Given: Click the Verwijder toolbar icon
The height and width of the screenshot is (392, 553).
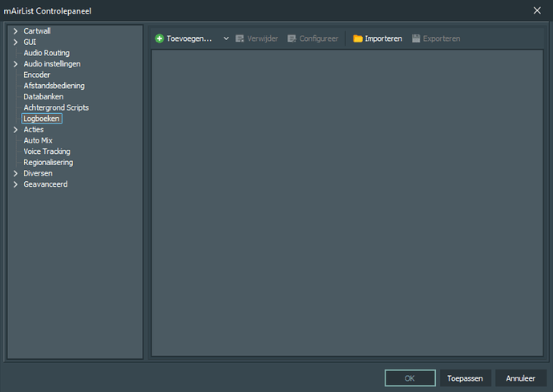Looking at the screenshot, I should (x=240, y=38).
